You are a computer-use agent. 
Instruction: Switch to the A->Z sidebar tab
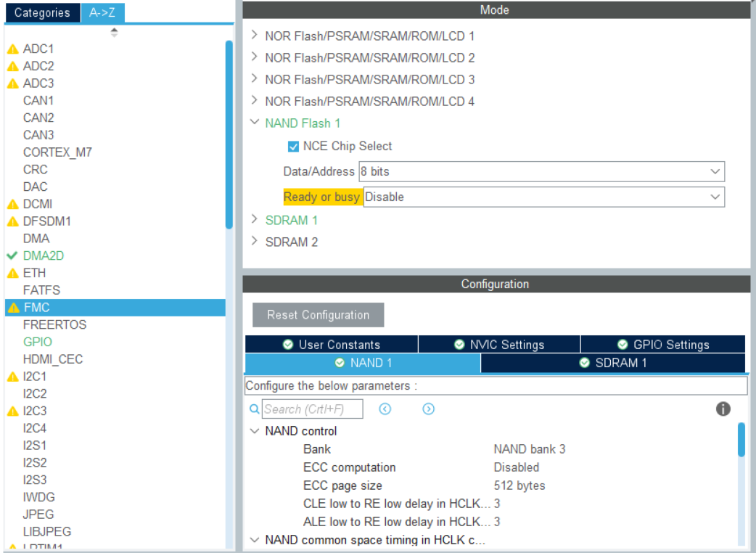pos(102,12)
